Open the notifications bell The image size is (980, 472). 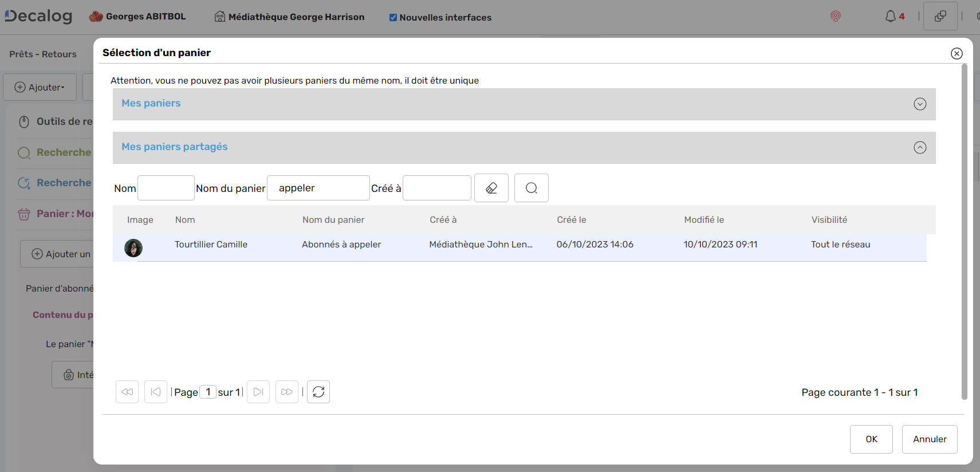click(x=890, y=17)
